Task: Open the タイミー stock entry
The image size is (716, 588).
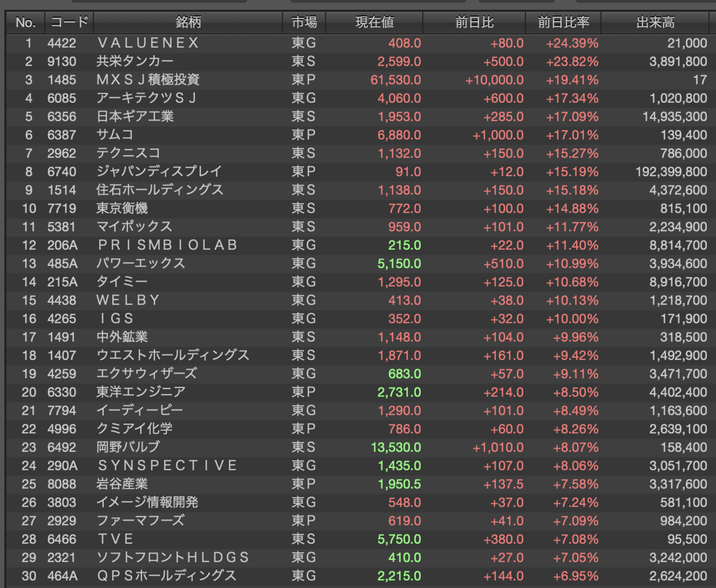Action: (122, 282)
